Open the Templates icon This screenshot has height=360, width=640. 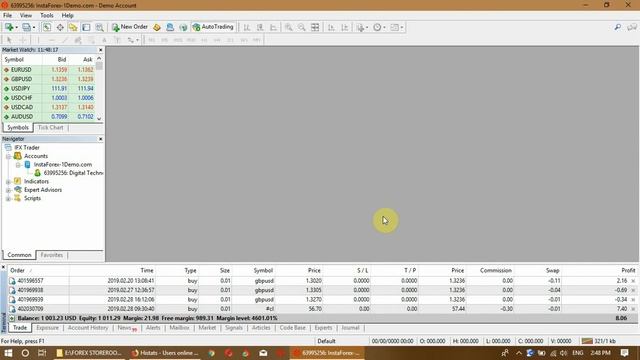point(394,27)
